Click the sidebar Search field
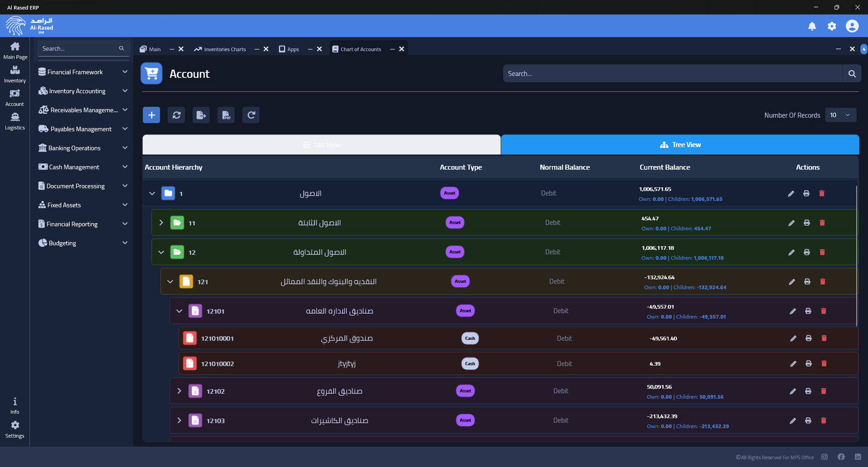This screenshot has width=868, height=467. pyautogui.click(x=79, y=48)
